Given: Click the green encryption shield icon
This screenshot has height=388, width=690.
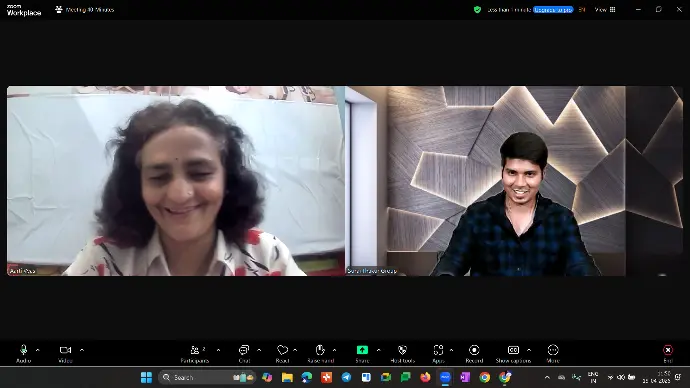Looking at the screenshot, I should [x=477, y=9].
